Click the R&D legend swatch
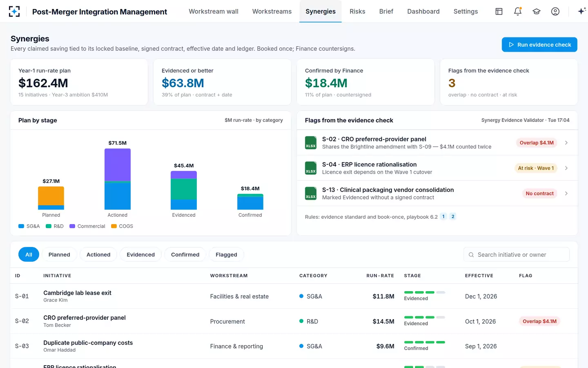 [49, 226]
